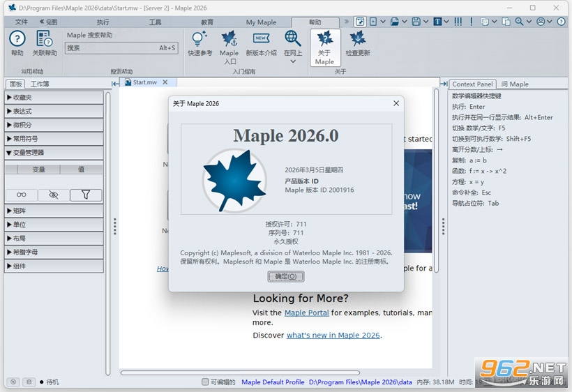The height and width of the screenshot is (392, 572).
Task: Click the collapse right panel arrow icon
Action: point(444,84)
